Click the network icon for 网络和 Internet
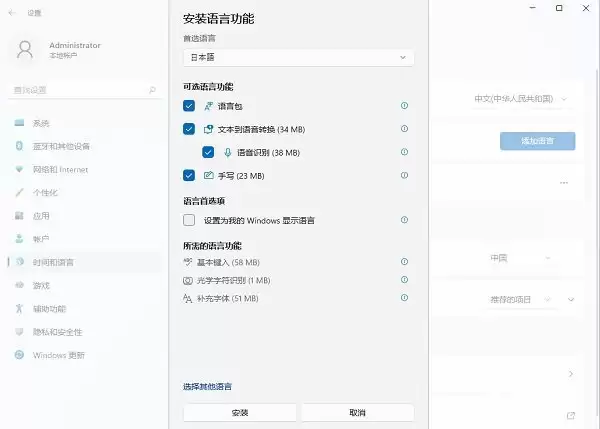This screenshot has width=600, height=429. coord(19,169)
